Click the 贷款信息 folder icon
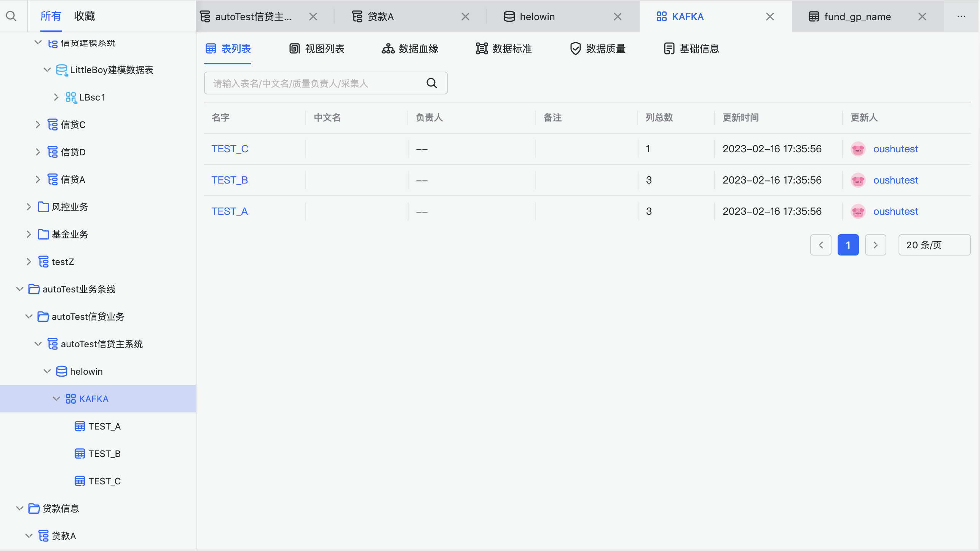 click(34, 508)
